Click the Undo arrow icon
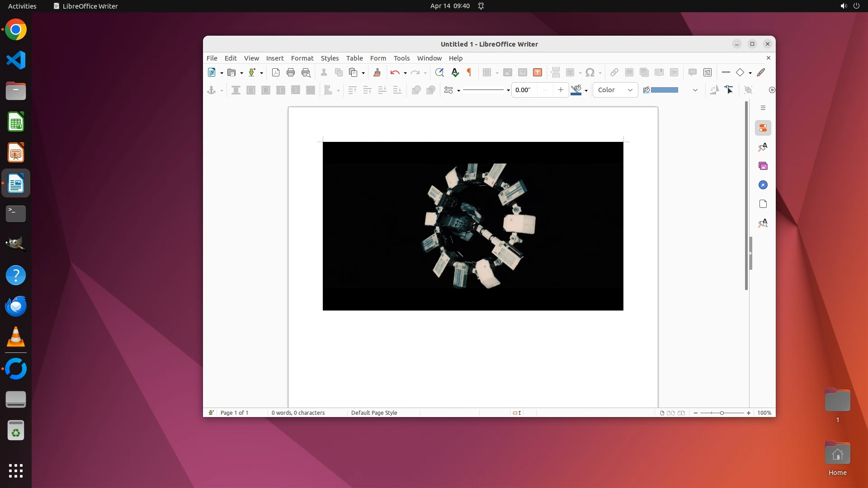868x488 pixels. (x=395, y=72)
